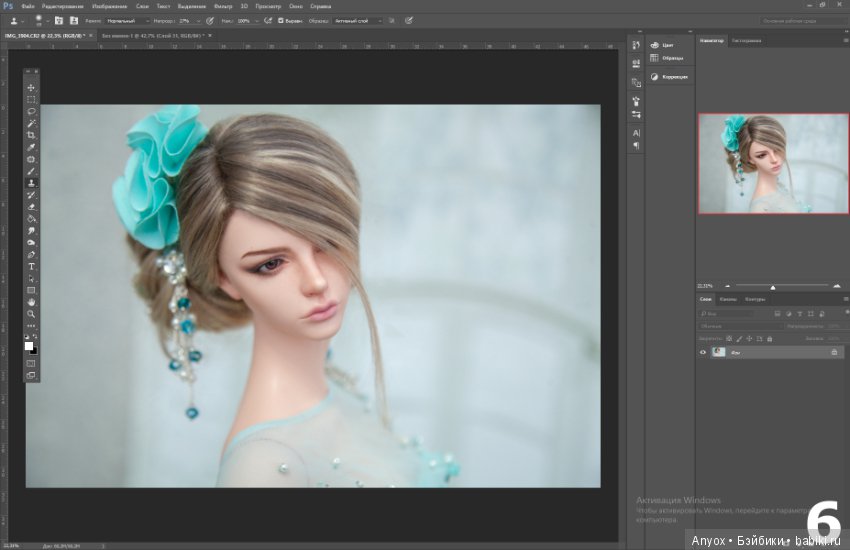Select the Zoom tool
This screenshot has width=850, height=550.
pos(31,314)
